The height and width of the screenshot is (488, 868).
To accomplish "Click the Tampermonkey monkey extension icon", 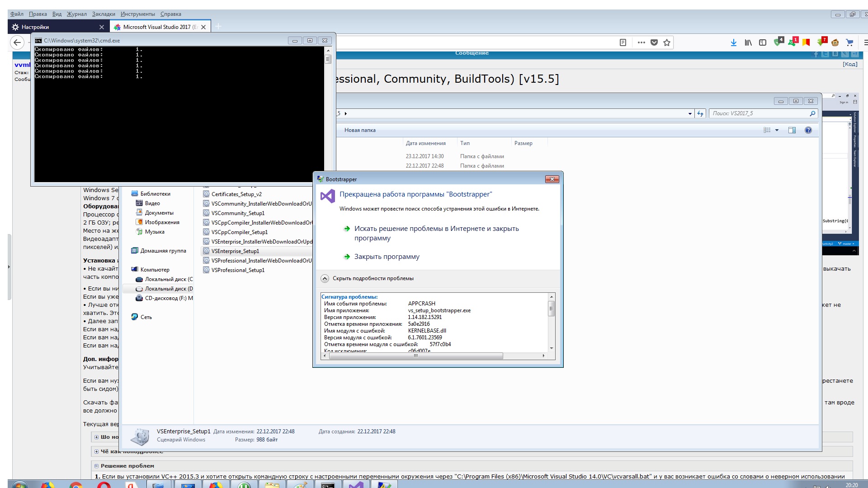I will click(x=835, y=42).
